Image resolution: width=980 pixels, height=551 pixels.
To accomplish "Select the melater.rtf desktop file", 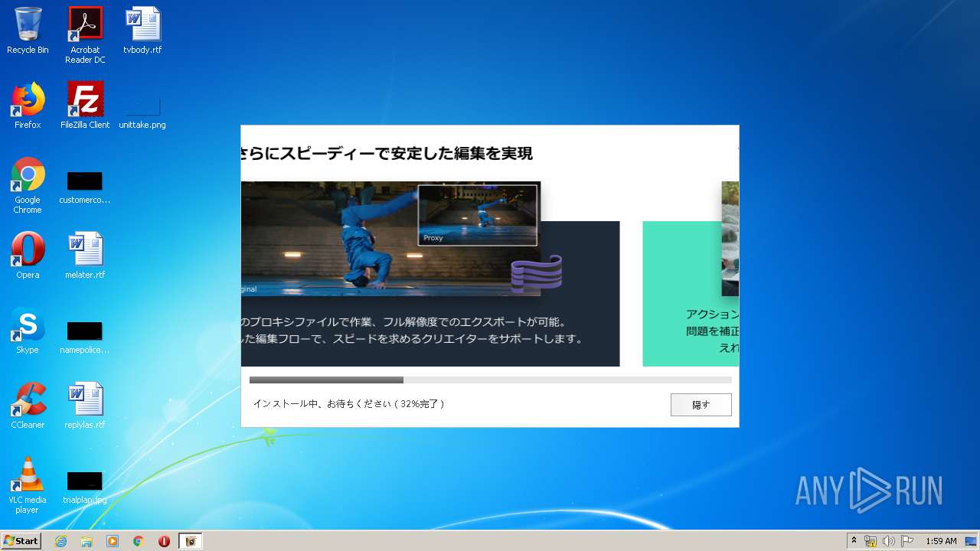I will coord(85,256).
